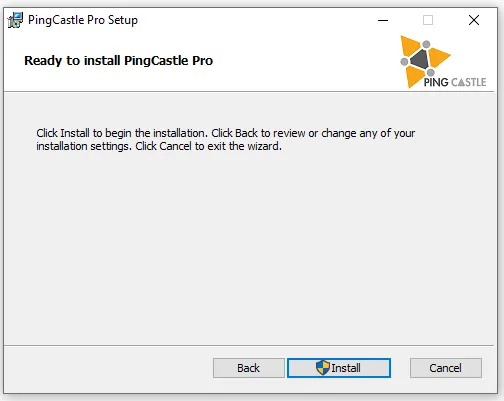
Task: Select the PING CASTLE logo text
Action: click(x=455, y=82)
